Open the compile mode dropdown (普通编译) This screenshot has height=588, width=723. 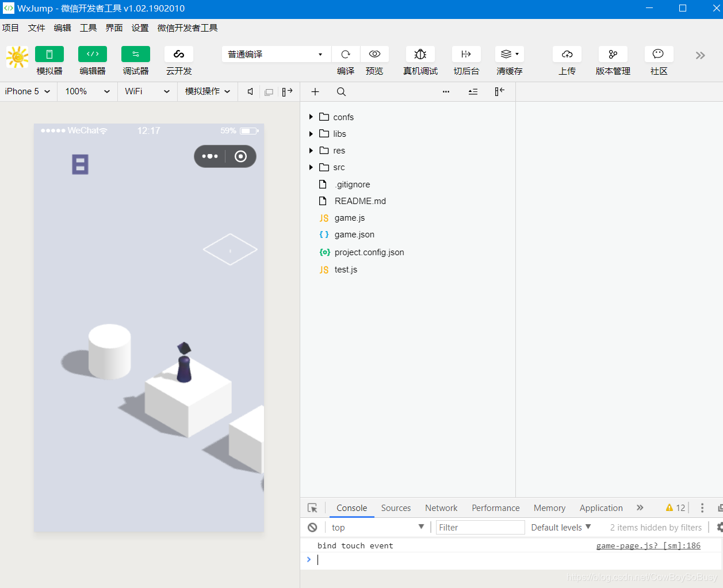pyautogui.click(x=276, y=54)
